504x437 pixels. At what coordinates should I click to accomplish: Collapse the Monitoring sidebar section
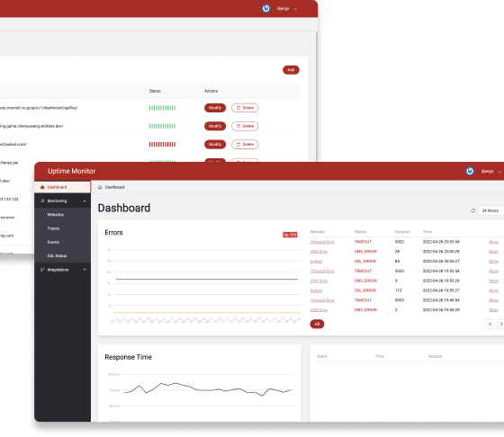(x=62, y=201)
